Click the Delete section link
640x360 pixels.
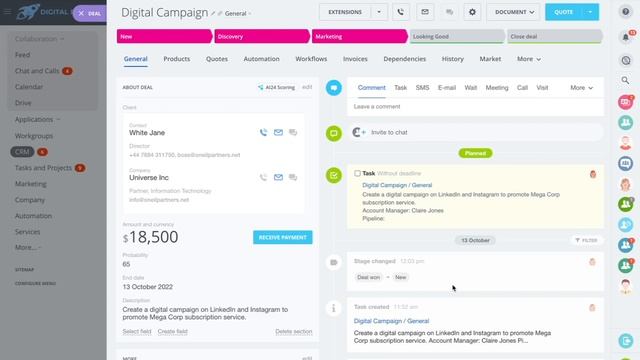click(294, 331)
